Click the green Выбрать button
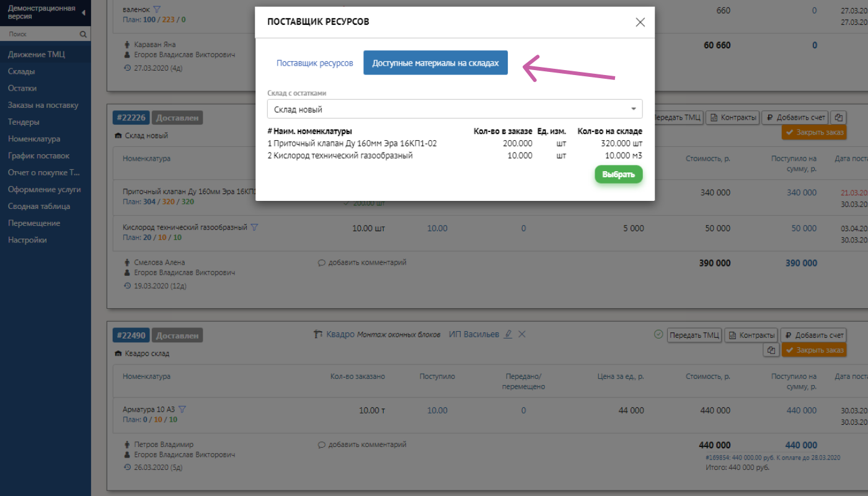Image resolution: width=868 pixels, height=496 pixels. tap(619, 175)
